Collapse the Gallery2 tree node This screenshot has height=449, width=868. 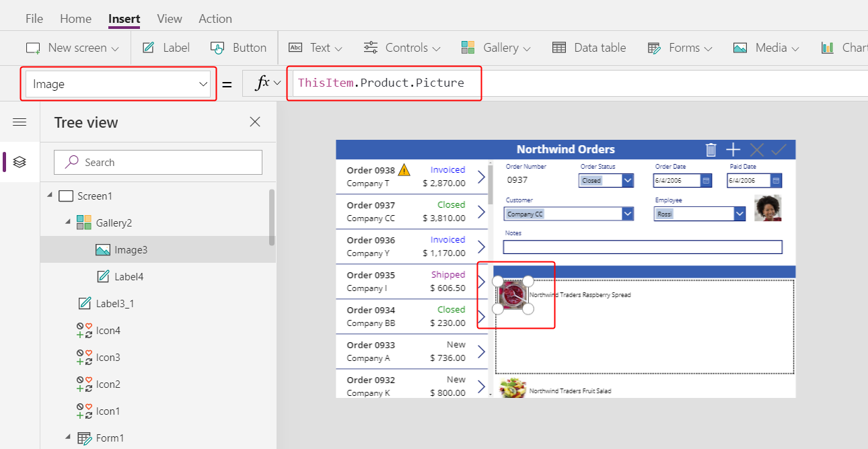(x=68, y=222)
